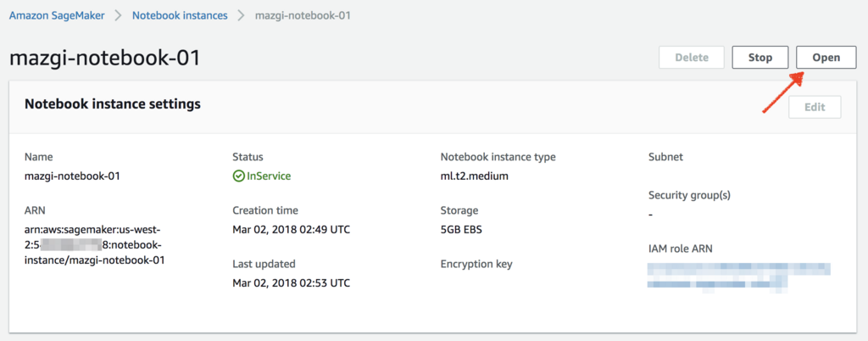Go to Amazon SageMaker breadcrumb
The height and width of the screenshot is (341, 868).
click(57, 15)
